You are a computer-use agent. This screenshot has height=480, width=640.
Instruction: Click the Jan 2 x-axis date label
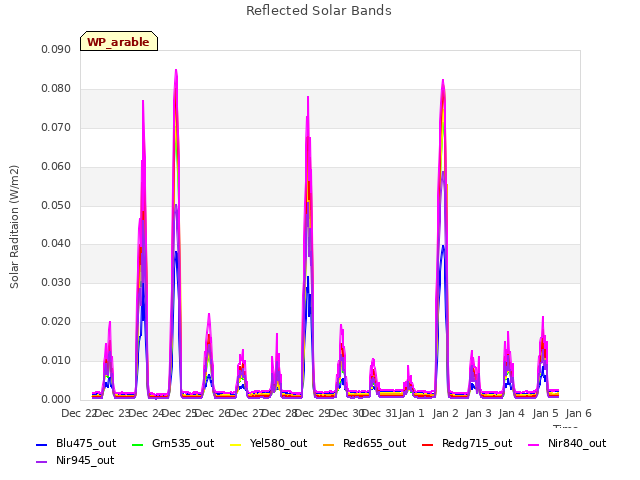(445, 413)
